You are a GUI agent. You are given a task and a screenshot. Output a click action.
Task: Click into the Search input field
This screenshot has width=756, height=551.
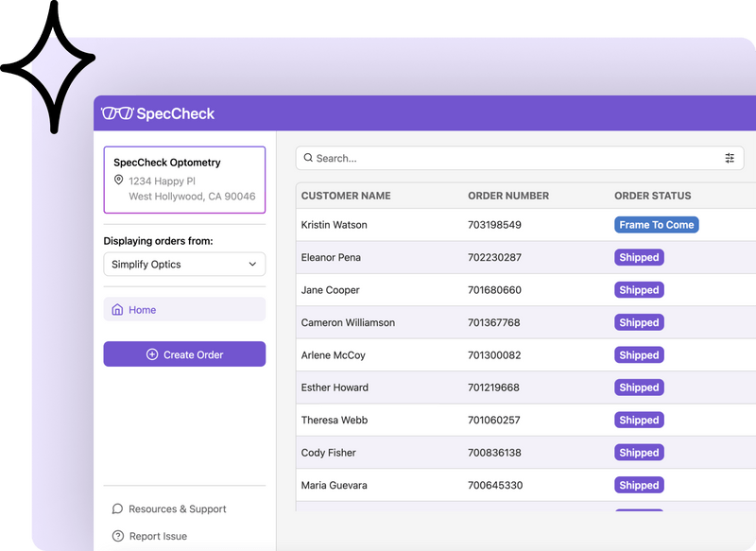point(510,158)
